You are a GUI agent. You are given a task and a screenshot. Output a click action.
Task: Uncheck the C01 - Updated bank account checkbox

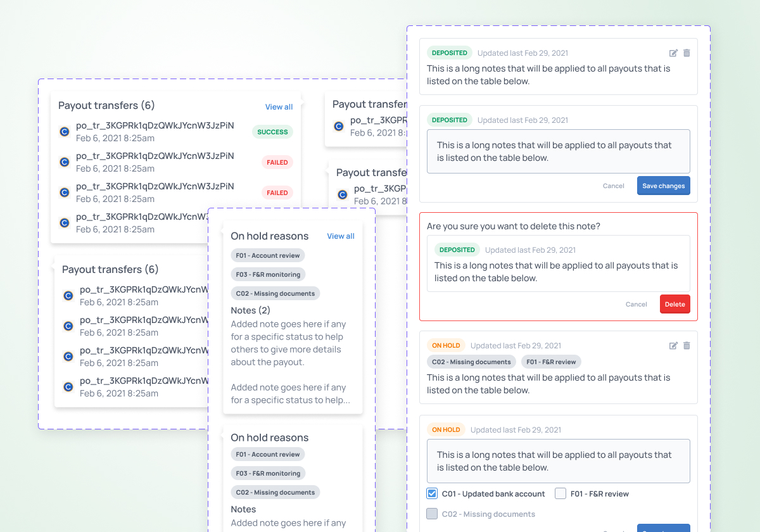[x=432, y=493]
